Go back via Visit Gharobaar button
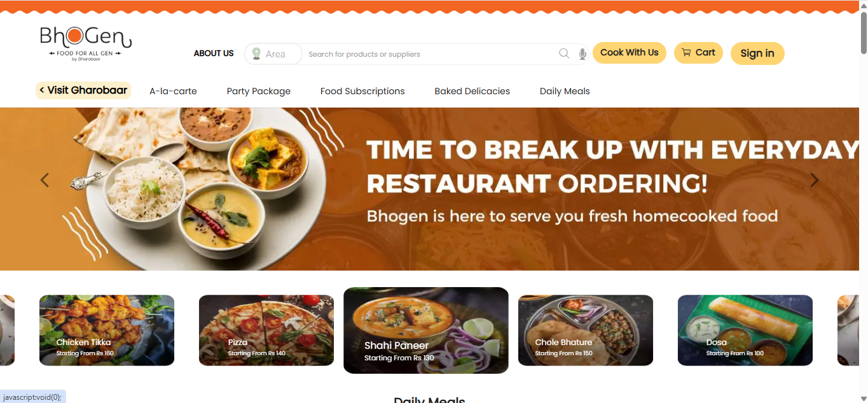The height and width of the screenshot is (403, 868). [83, 90]
